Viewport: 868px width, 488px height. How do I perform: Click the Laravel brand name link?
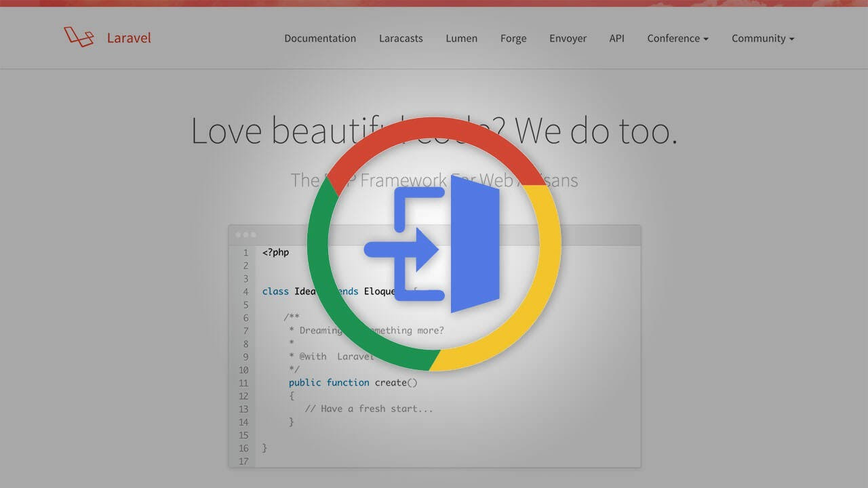click(x=129, y=38)
